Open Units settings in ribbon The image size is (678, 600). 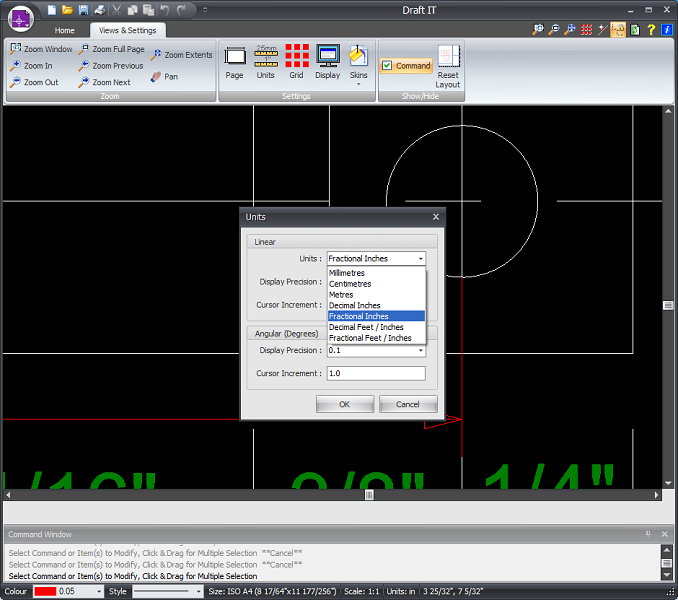click(x=265, y=62)
